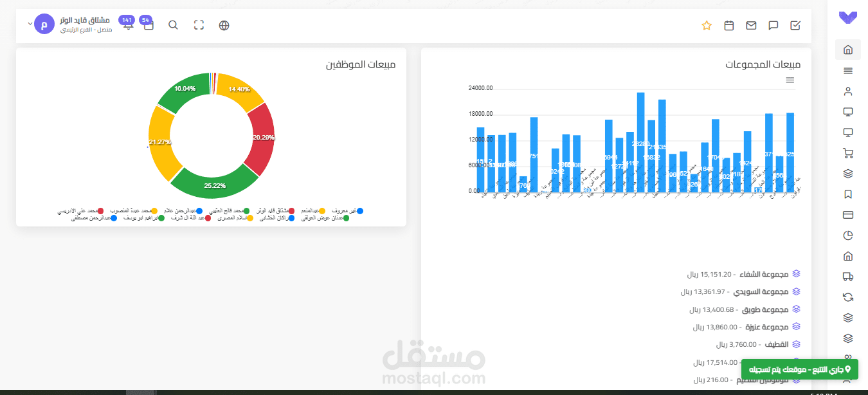Toggle legend entry ابراهيم ابو يوسف
Viewport: 868px width, 395px height.
tap(143, 219)
